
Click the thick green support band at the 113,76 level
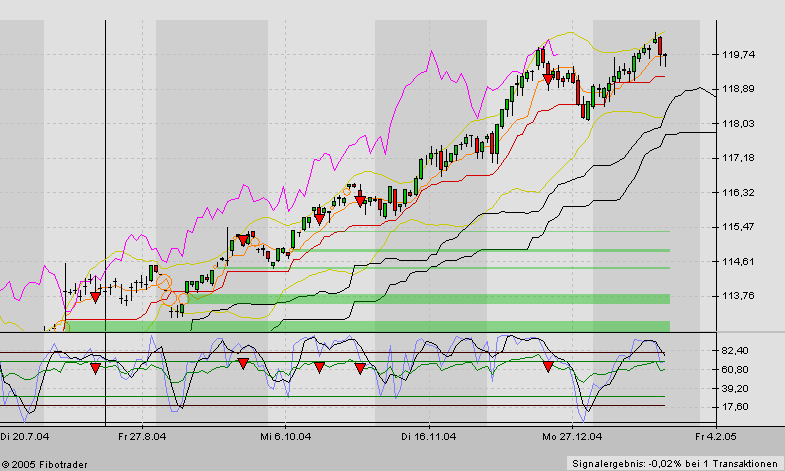(x=429, y=299)
